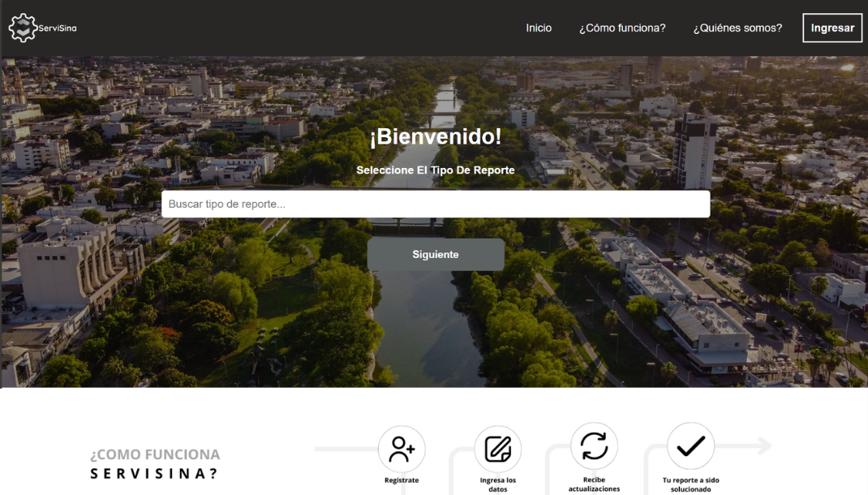Click the ServiSina gear logo icon
868x495 pixels.
pyautogui.click(x=22, y=28)
